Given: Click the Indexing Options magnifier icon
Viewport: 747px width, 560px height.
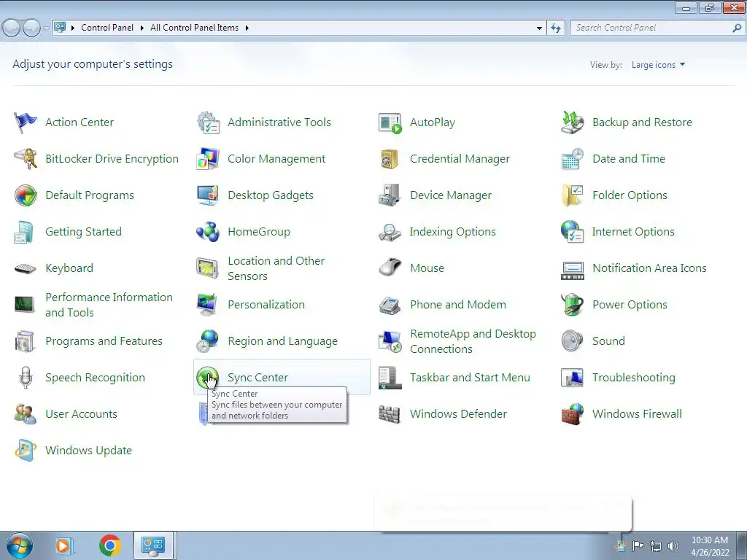Looking at the screenshot, I should coord(390,232).
